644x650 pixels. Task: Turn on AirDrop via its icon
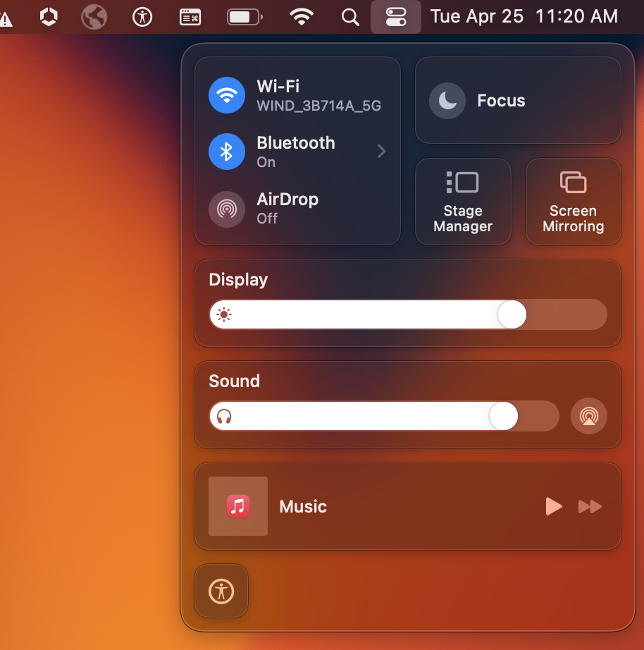point(227,209)
